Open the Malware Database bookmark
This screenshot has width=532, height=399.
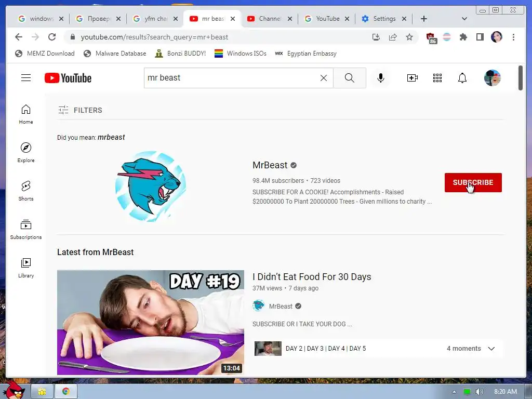pos(115,54)
